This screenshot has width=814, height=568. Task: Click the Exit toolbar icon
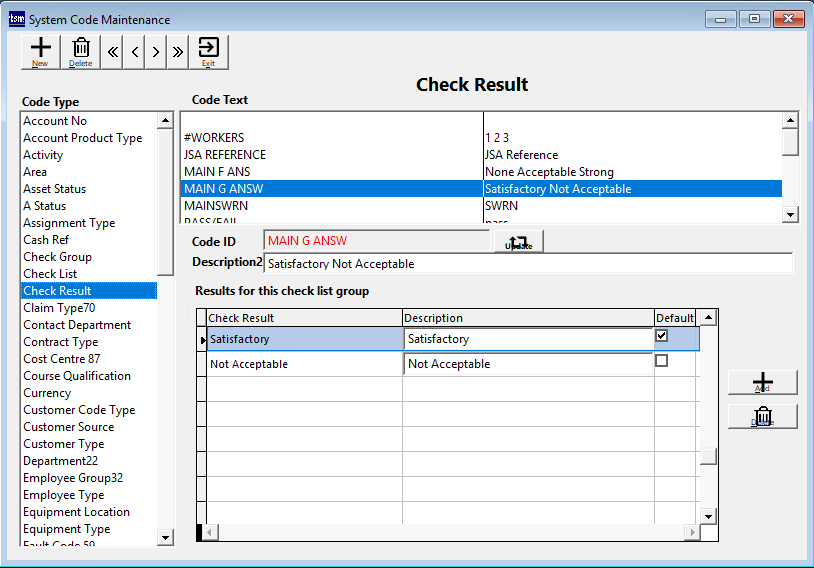pos(208,51)
